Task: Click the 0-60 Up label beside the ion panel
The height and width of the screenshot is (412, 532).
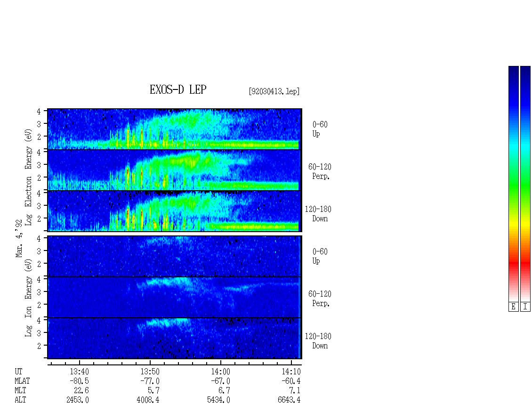Action: tap(320, 256)
